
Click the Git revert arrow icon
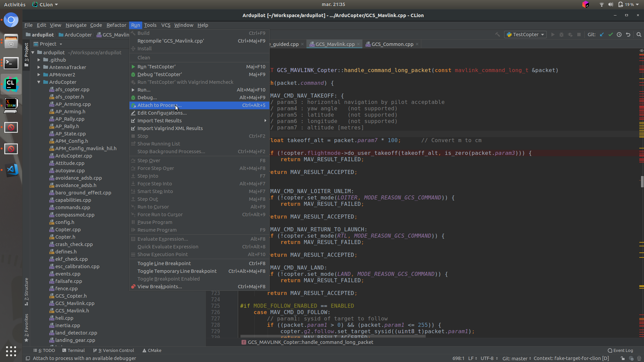(x=628, y=35)
